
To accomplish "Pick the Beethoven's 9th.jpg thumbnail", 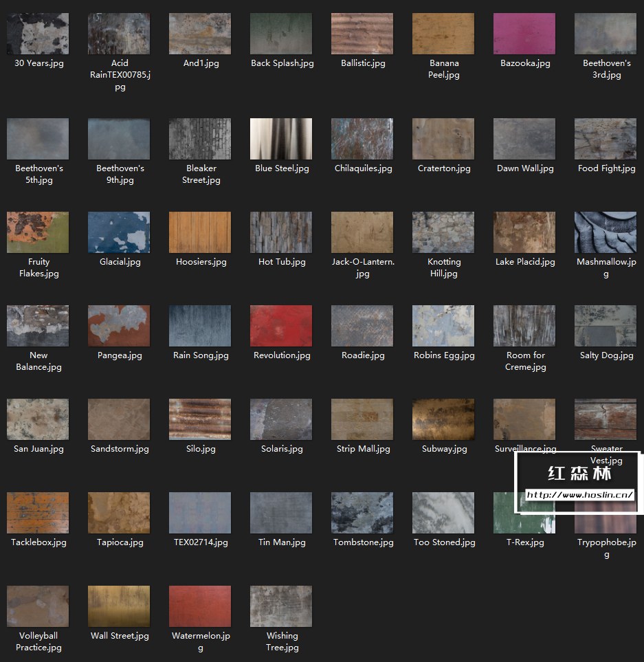I will coord(119,138).
